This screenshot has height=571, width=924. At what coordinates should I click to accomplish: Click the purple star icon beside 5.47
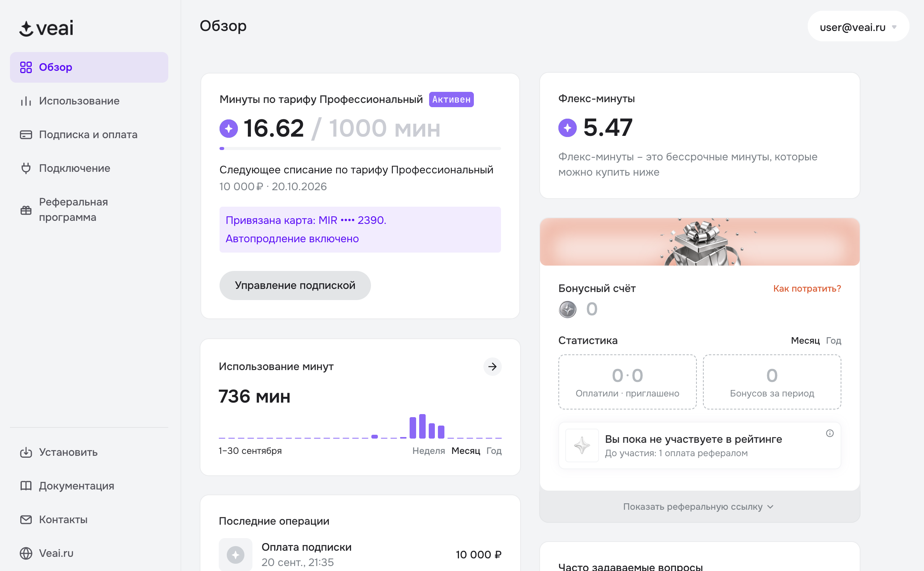pos(568,127)
